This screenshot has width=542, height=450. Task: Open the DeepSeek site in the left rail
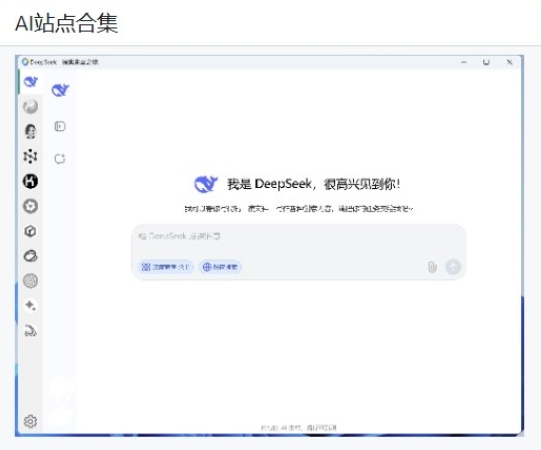[30, 82]
